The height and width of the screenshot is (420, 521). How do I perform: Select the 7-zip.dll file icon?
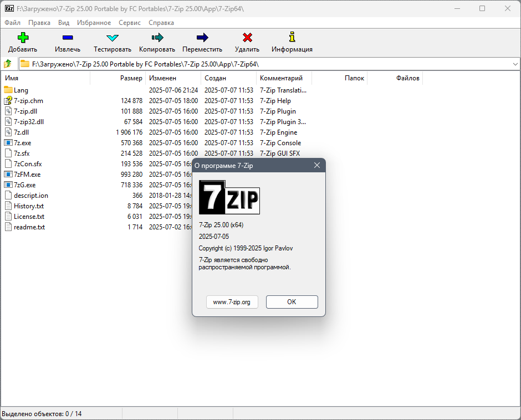pos(8,111)
